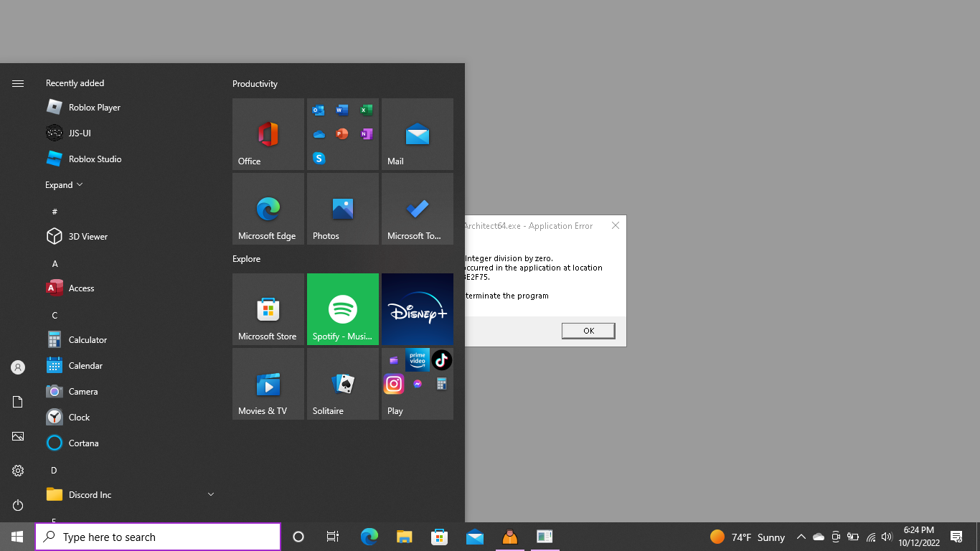Open the Disney+ tile
This screenshot has height=551, width=980.
tap(418, 309)
